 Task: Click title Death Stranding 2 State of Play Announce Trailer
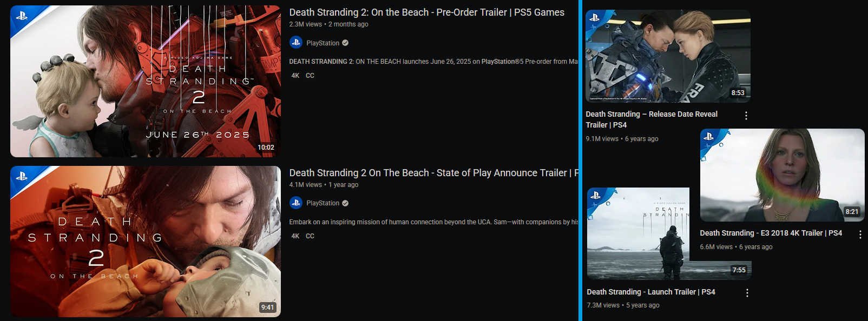point(434,173)
